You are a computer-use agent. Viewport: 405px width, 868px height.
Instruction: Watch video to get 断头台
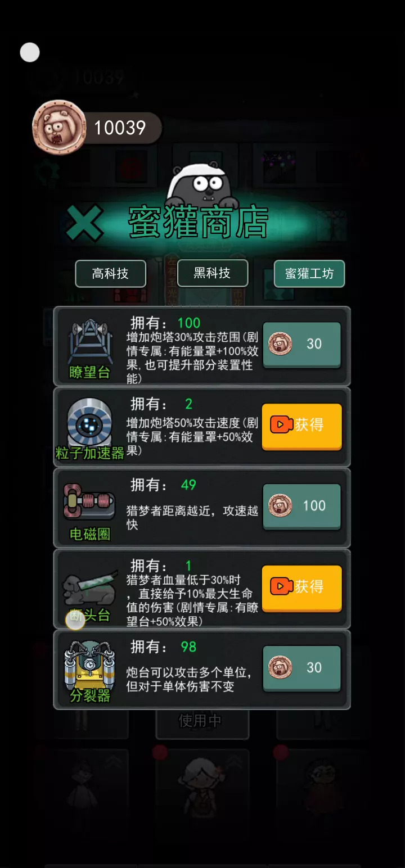pyautogui.click(x=302, y=588)
